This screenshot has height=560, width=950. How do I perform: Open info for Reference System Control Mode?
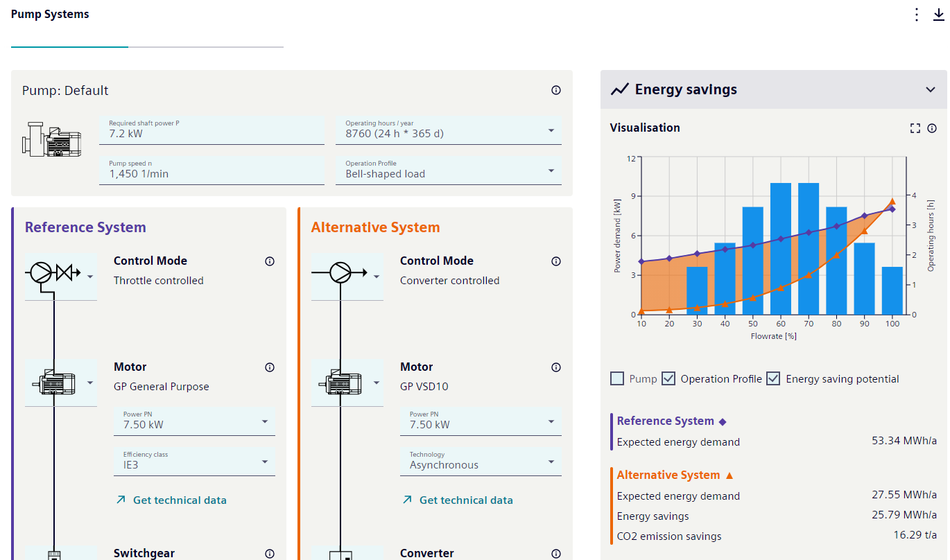click(270, 261)
